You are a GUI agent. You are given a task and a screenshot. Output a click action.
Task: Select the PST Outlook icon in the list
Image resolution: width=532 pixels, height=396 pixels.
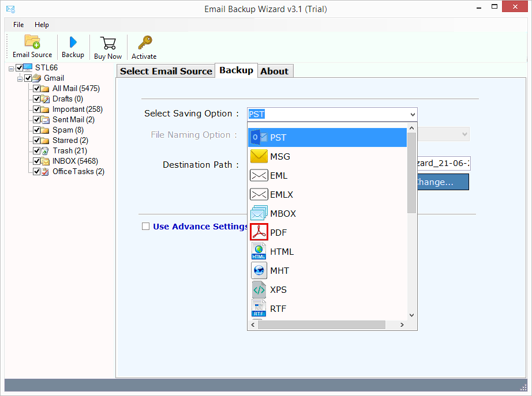coord(259,137)
